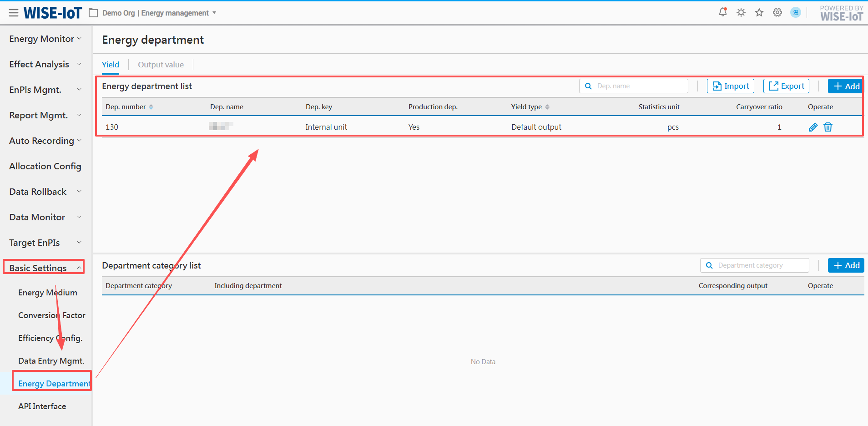Open the user avatar profile
Image resolution: width=868 pixels, height=426 pixels.
(795, 12)
